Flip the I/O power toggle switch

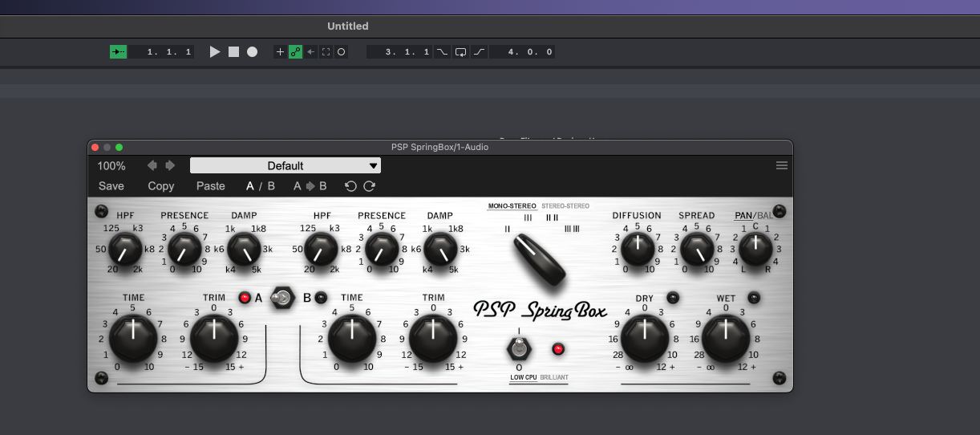[519, 349]
